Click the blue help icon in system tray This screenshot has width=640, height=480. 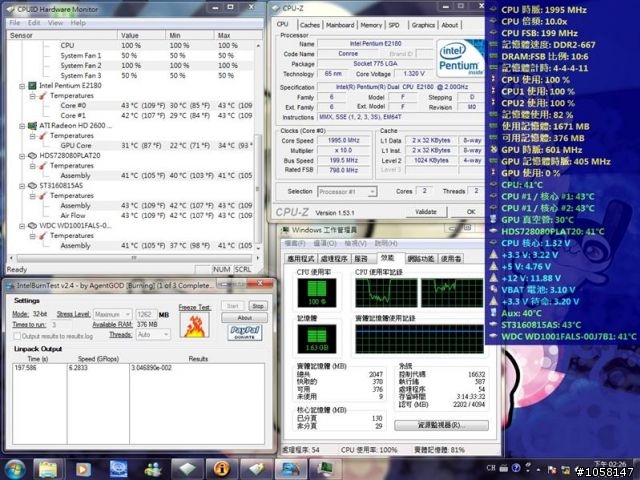[x=516, y=468]
